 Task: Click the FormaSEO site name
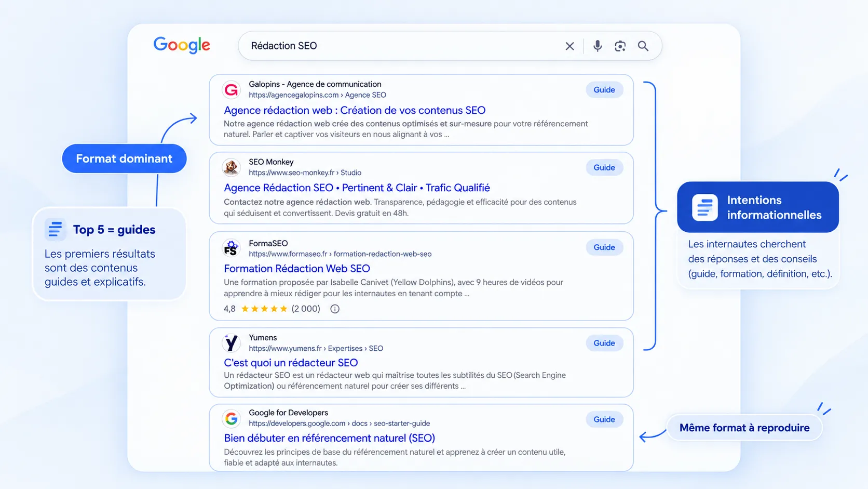[x=268, y=243]
